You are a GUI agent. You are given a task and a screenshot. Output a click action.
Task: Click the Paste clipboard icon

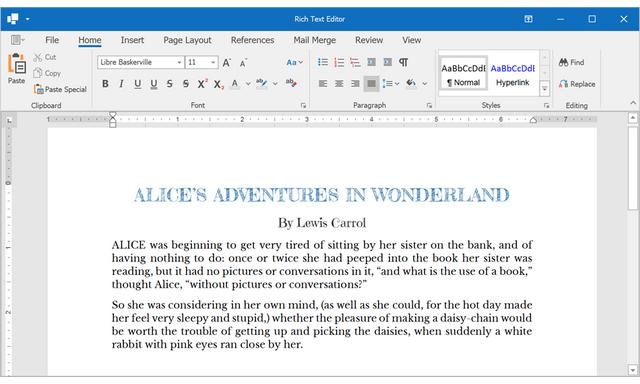(17, 64)
